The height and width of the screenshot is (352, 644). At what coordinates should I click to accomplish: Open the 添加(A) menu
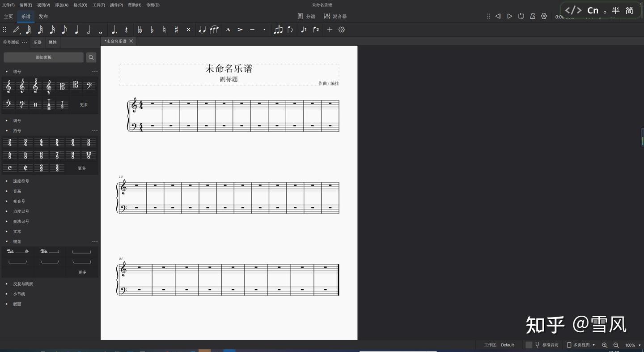coord(60,5)
